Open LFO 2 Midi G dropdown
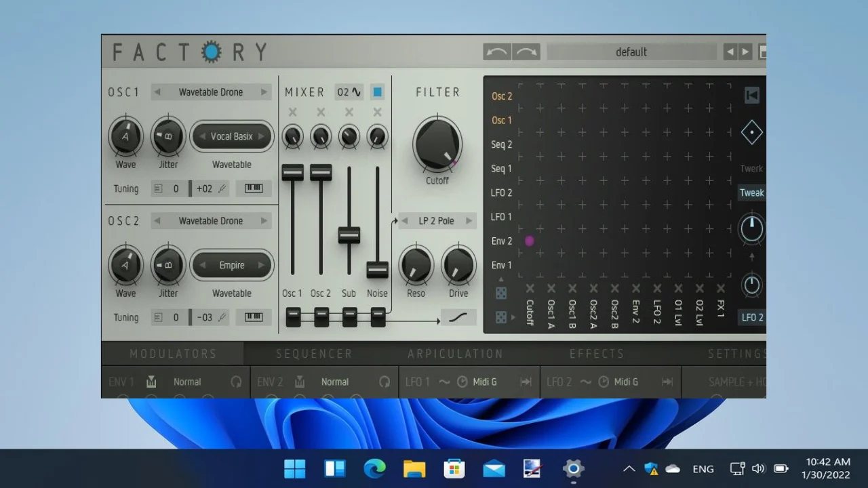The width and height of the screenshot is (868, 488). click(x=626, y=382)
